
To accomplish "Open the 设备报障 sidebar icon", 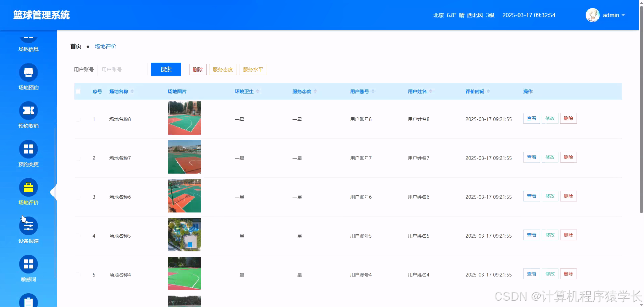I will [x=28, y=226].
